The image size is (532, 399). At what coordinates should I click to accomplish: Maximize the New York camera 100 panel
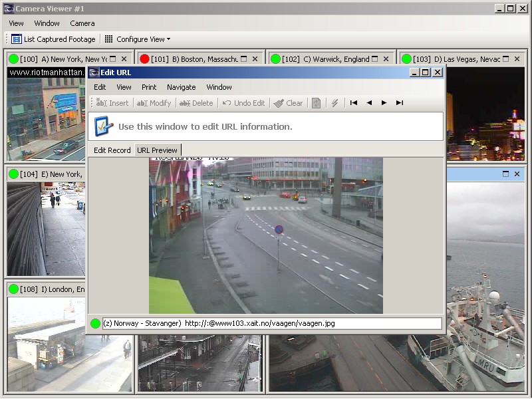112,59
